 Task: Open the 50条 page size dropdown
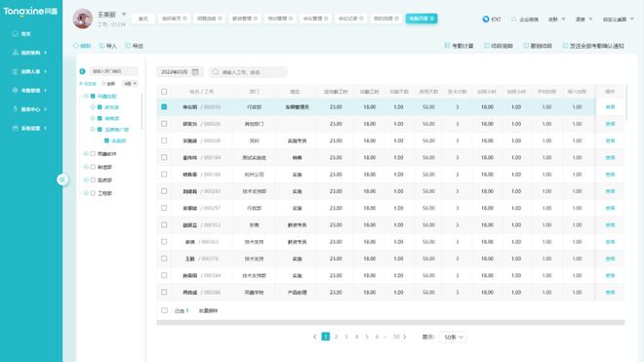point(453,337)
